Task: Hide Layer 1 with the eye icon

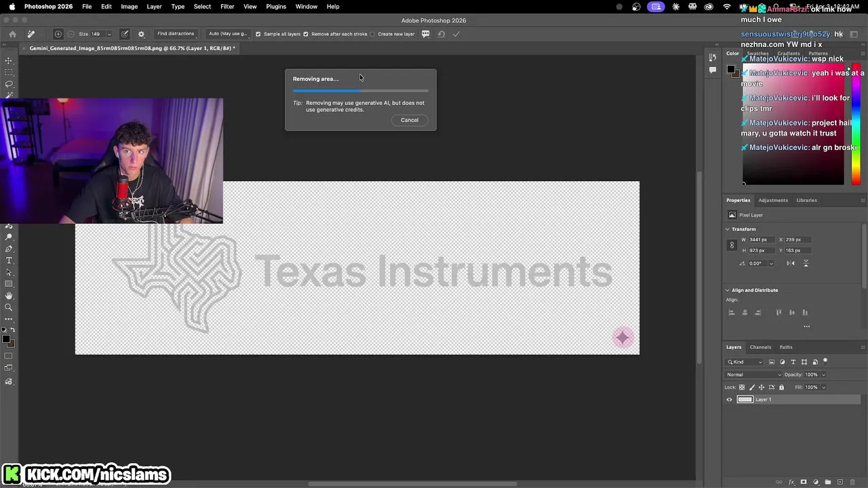Action: [x=729, y=399]
